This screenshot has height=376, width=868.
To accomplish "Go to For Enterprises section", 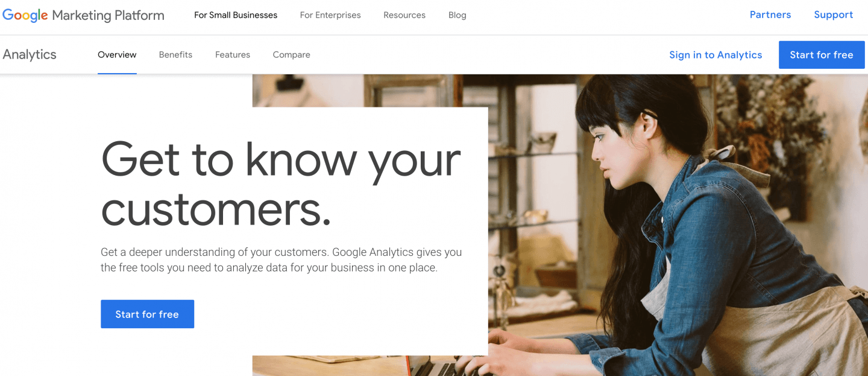I will tap(330, 15).
